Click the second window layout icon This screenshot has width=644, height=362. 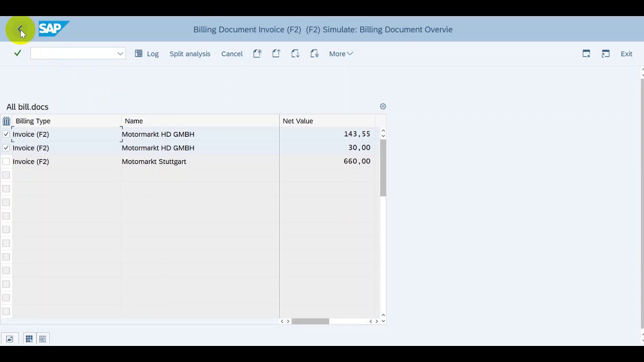pos(605,54)
